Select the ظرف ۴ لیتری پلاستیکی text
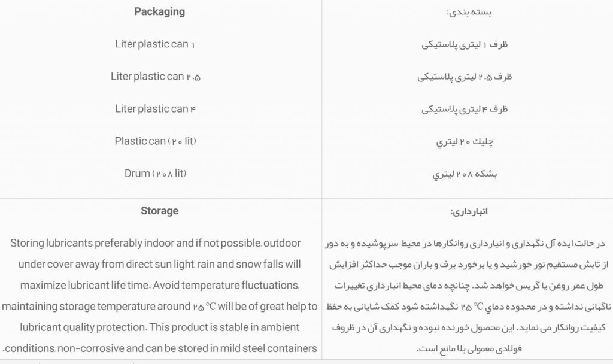Screen dimensions: 613x364 (465, 109)
